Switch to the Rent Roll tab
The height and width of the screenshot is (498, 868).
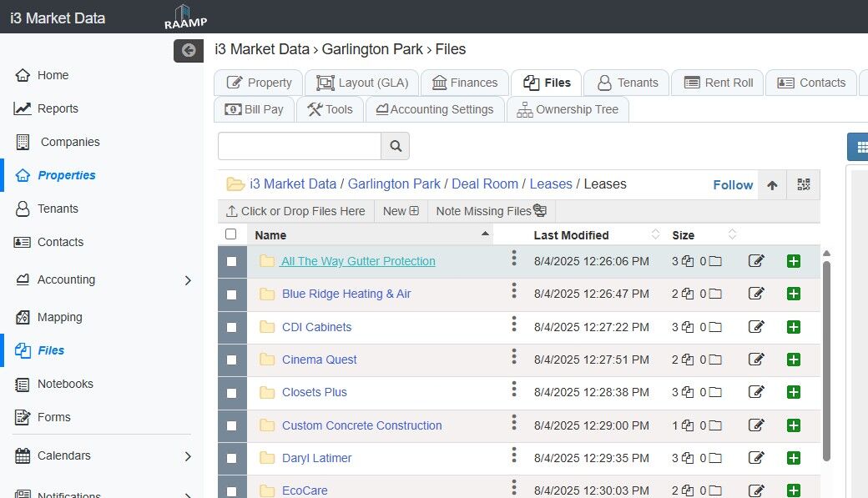(x=718, y=83)
